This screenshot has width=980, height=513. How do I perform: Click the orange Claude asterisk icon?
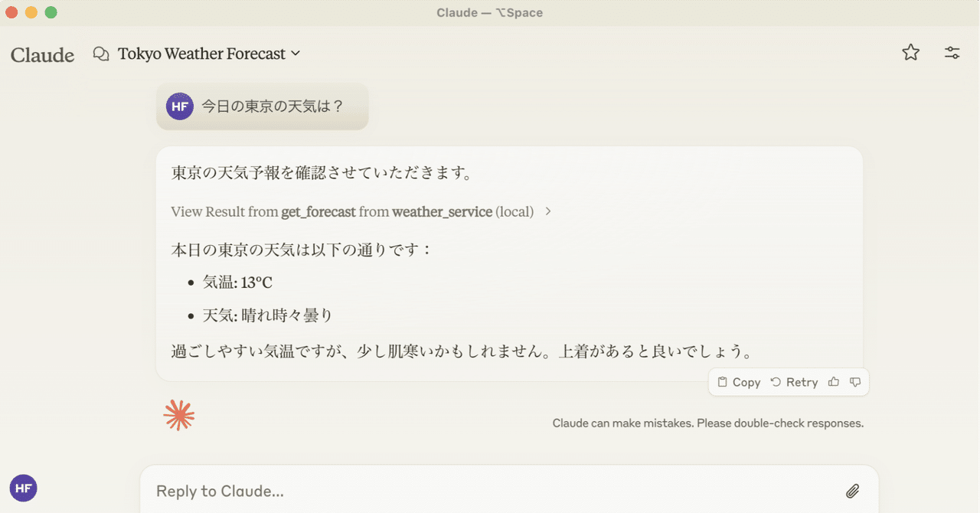(178, 414)
